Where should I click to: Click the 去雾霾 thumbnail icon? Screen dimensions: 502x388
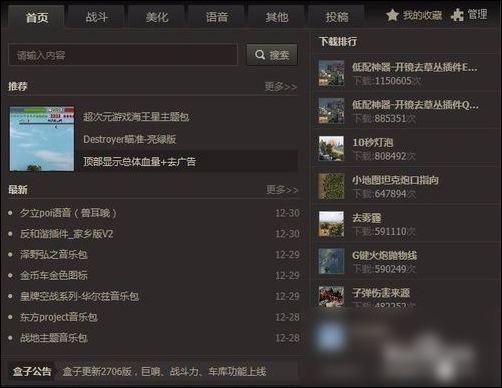click(x=331, y=224)
